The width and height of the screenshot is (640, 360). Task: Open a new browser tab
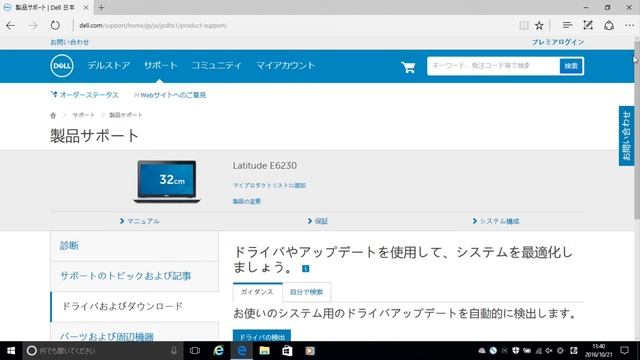101,7
